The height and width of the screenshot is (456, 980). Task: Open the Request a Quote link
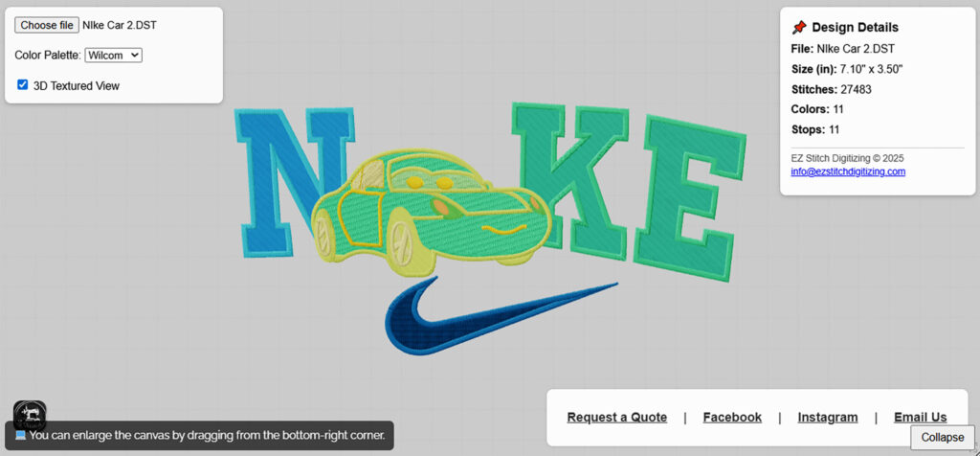tap(617, 417)
